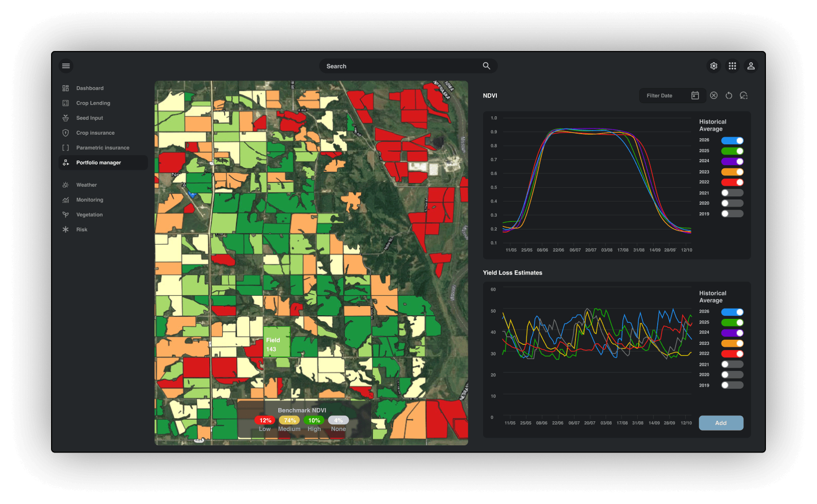Toggle off 2026 in the NDVI chart
This screenshot has height=504, width=817.
pos(732,141)
